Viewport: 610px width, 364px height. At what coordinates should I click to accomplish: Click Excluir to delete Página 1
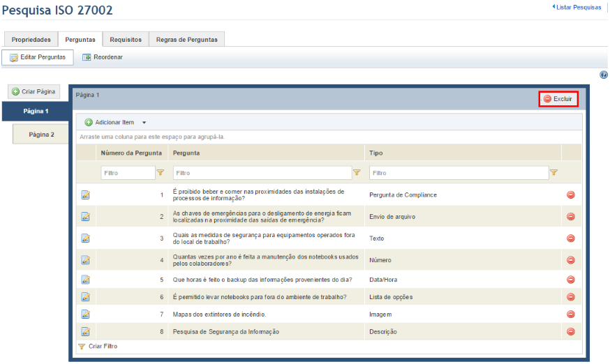coord(558,99)
